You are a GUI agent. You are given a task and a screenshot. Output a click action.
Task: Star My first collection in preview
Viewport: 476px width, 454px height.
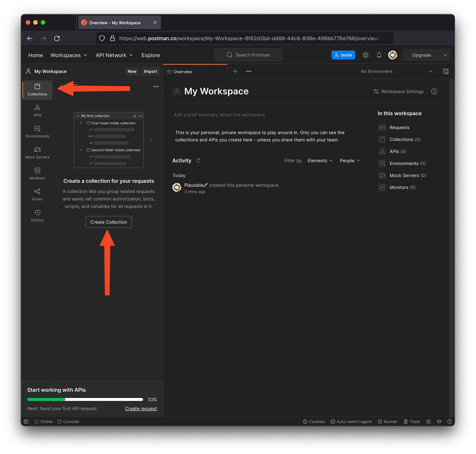coord(134,116)
